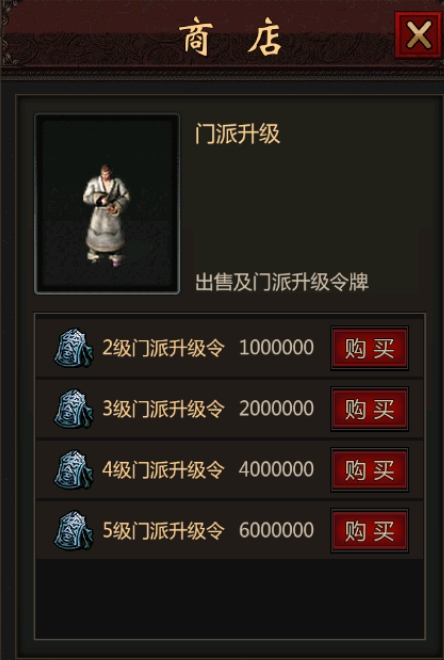Click the white-robed NPC portrait
Viewport: 444px width, 660px height.
107,203
